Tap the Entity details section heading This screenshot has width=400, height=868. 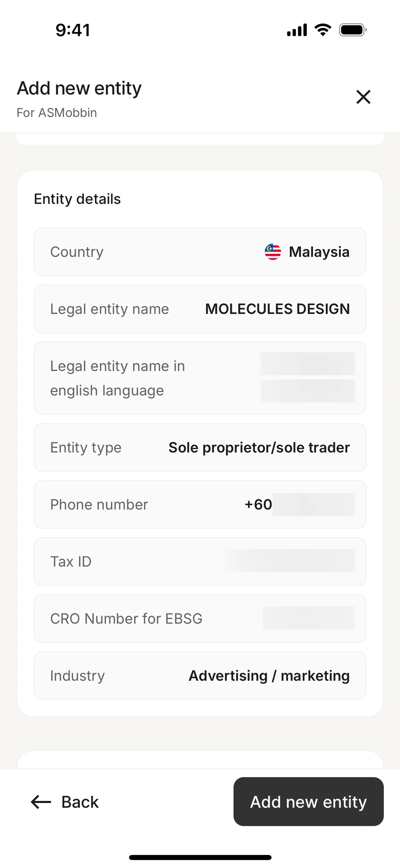[x=77, y=199]
